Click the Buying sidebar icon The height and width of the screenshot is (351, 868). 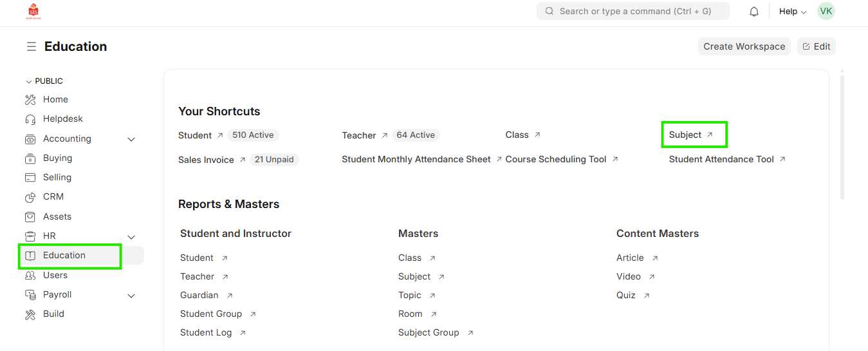30,158
